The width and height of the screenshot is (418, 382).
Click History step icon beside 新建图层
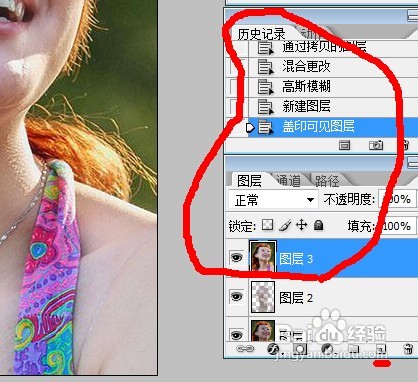pyautogui.click(x=266, y=107)
